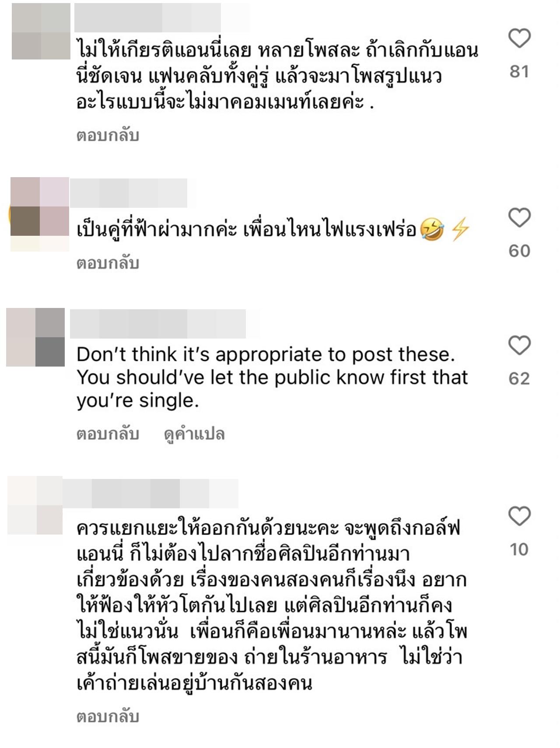
Task: Open the second commenter's avatar
Action: (40, 214)
